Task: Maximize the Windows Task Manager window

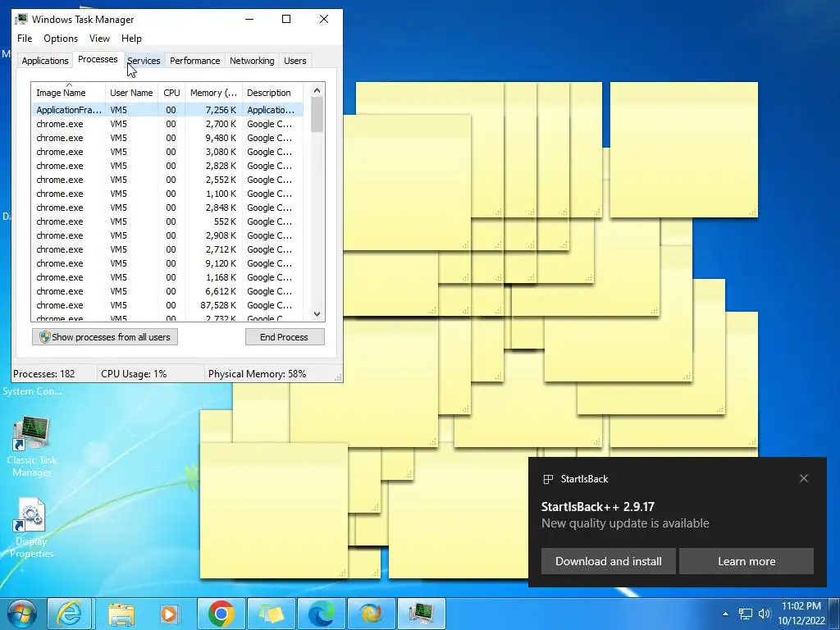Action: click(286, 20)
